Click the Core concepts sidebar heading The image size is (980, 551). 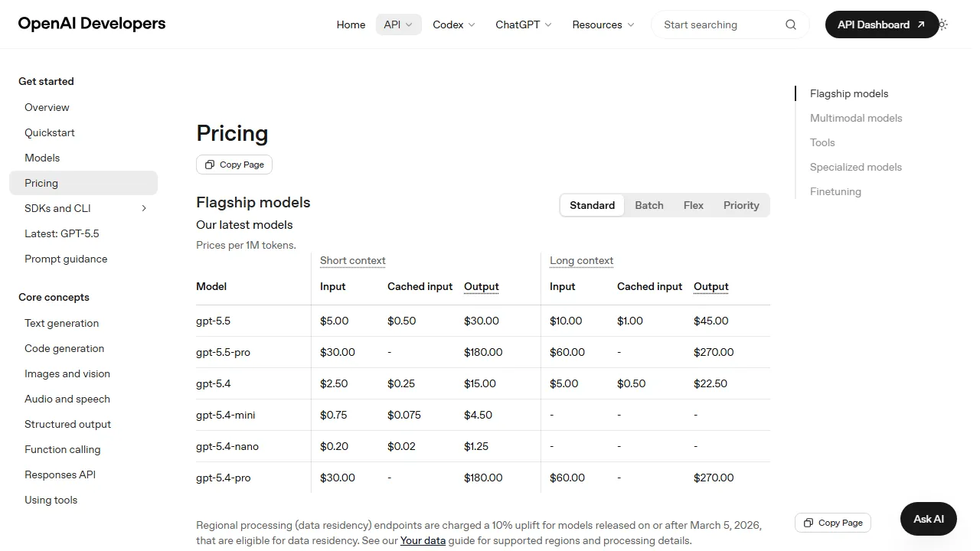[x=54, y=297]
